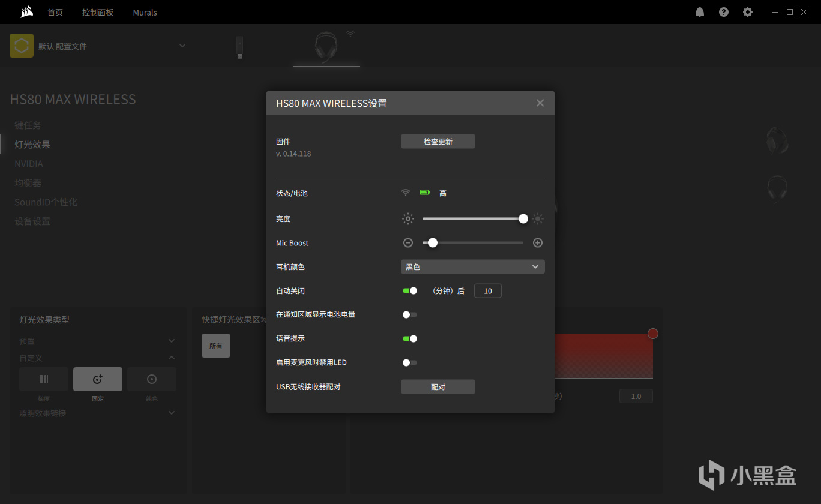Choose the 纯色 solid color lighting icon
The image size is (821, 504).
click(152, 379)
